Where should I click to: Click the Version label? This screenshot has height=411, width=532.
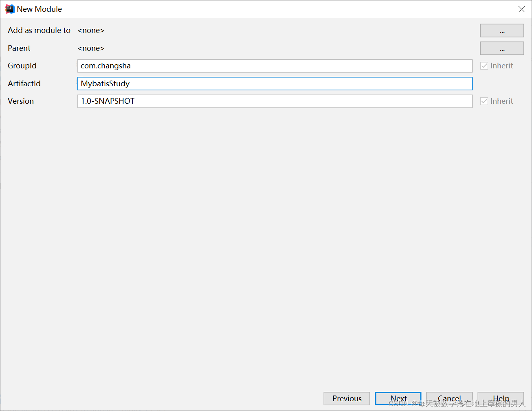coord(21,101)
